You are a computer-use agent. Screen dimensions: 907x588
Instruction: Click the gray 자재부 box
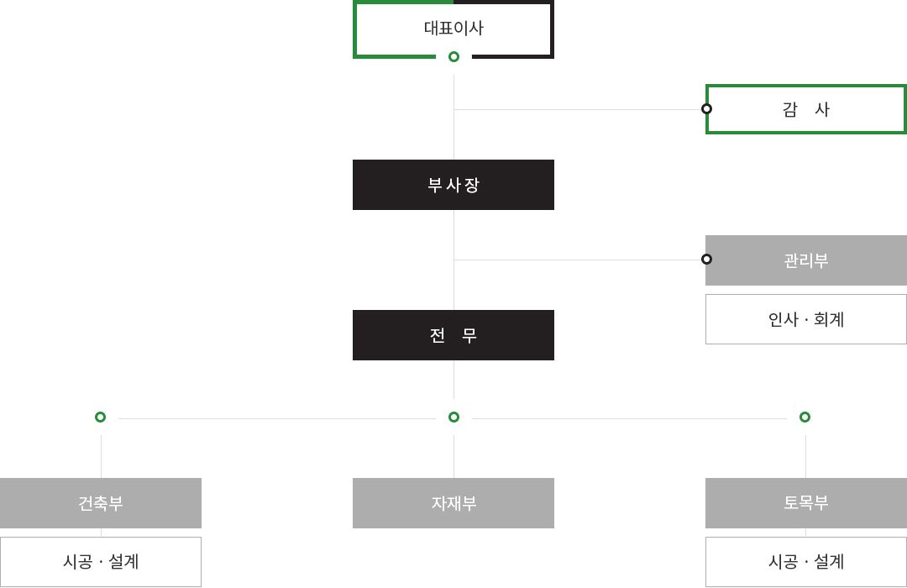click(x=453, y=503)
